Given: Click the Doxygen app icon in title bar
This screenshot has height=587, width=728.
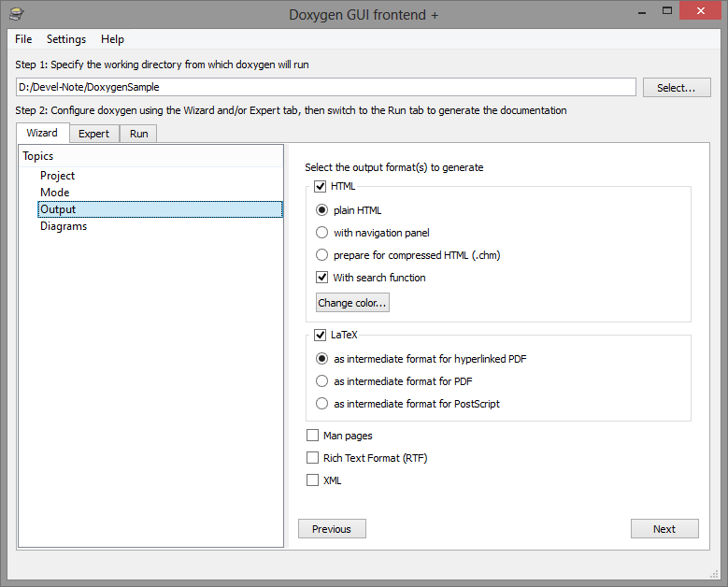Looking at the screenshot, I should click(x=17, y=14).
